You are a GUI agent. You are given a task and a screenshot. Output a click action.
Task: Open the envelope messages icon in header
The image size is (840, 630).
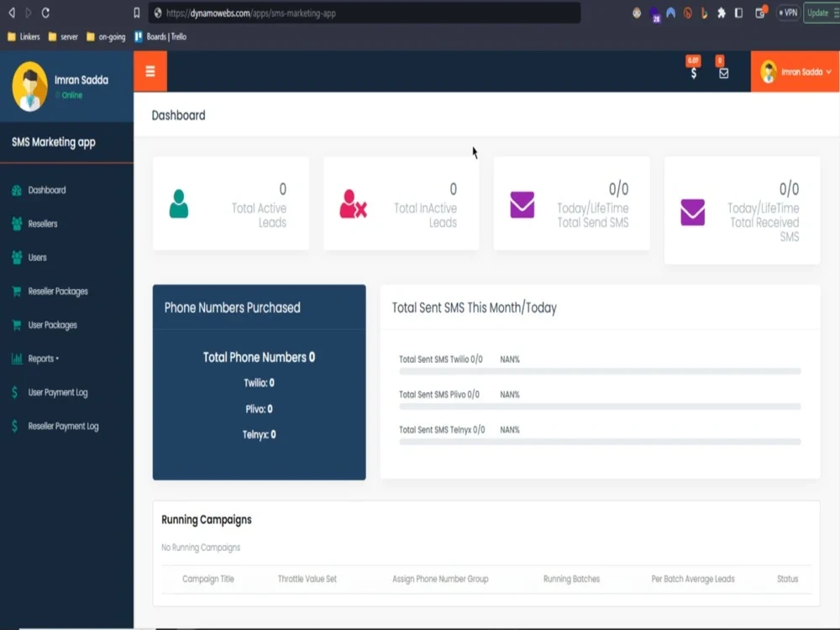723,73
